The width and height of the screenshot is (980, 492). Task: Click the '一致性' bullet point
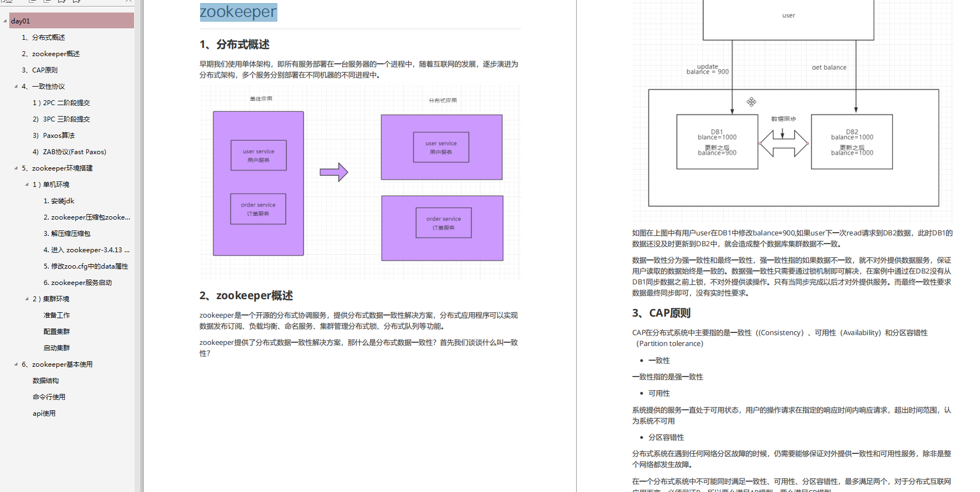659,361
